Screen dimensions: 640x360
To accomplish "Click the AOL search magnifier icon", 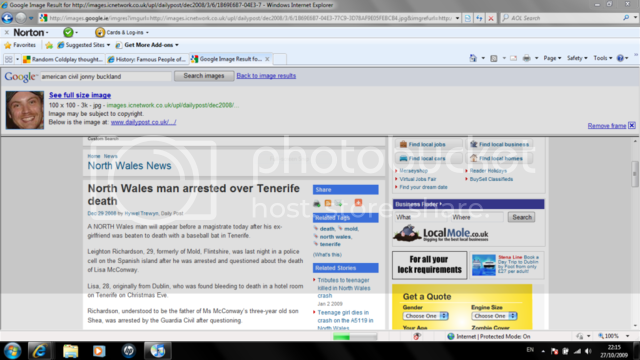I will (626, 18).
